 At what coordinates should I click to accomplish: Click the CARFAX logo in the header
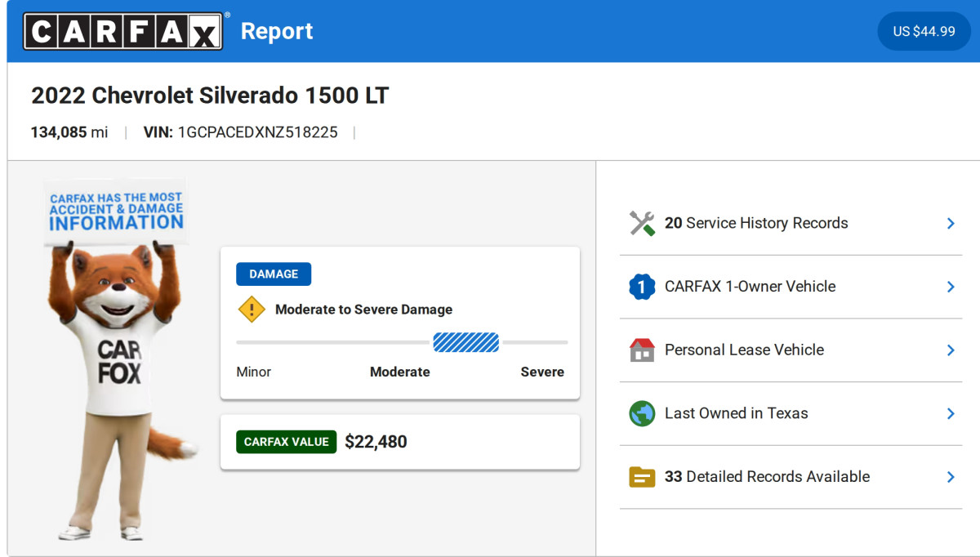coord(123,31)
